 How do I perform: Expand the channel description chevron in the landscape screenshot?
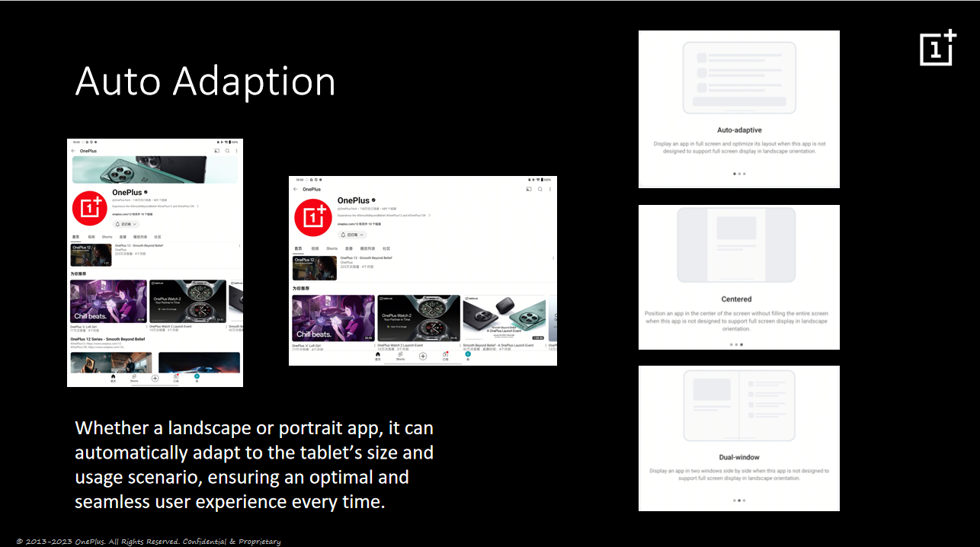pyautogui.click(x=429, y=216)
